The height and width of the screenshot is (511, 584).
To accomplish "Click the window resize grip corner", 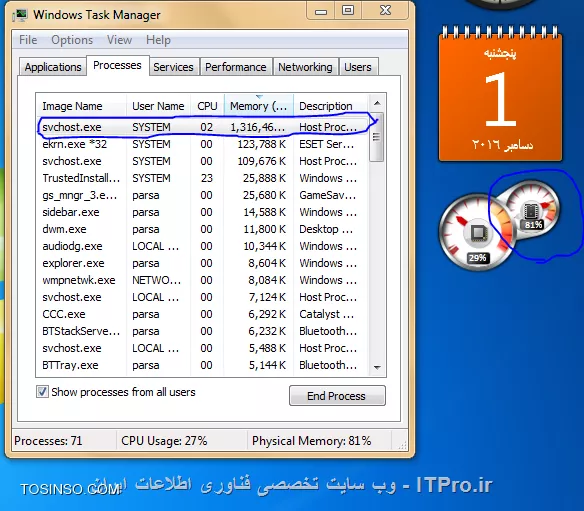I will click(x=403, y=445).
